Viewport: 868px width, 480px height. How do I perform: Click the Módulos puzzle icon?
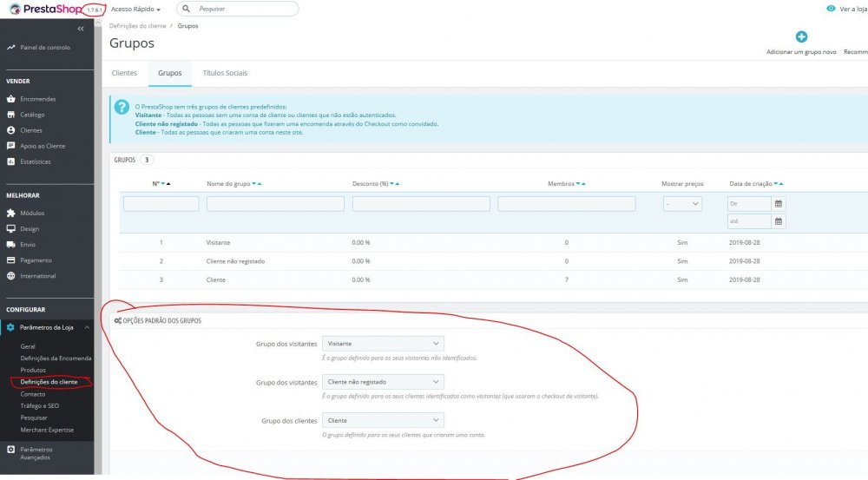coord(10,213)
